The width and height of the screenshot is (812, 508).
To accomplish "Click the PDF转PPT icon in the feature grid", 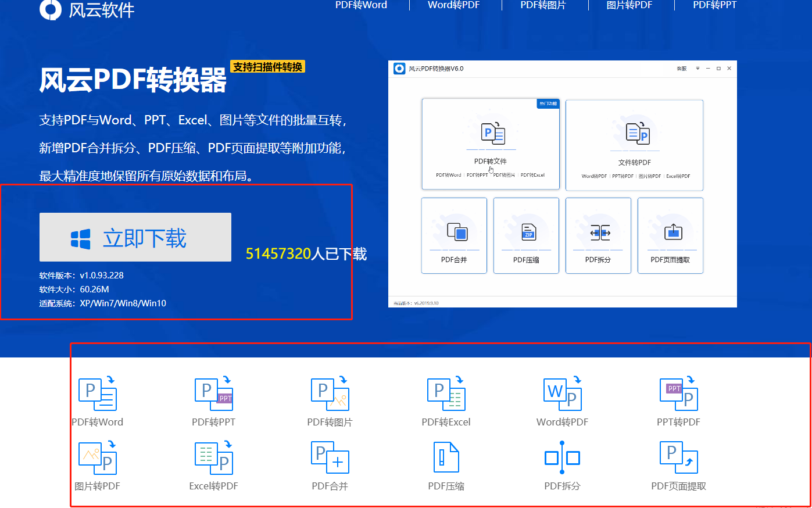I will pos(214,393).
